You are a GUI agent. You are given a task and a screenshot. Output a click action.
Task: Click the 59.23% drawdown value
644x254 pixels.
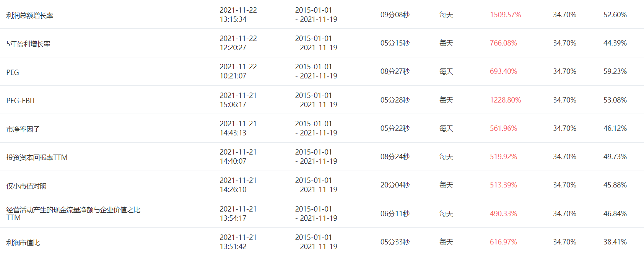(x=615, y=72)
